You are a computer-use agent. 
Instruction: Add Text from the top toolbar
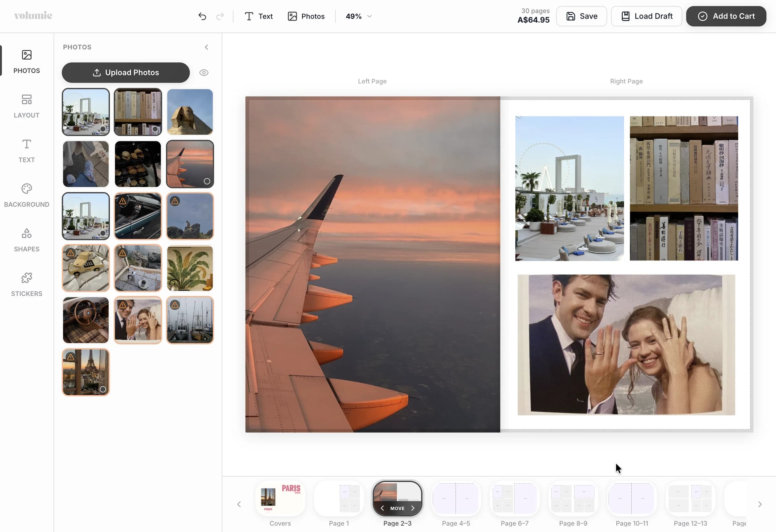click(259, 16)
